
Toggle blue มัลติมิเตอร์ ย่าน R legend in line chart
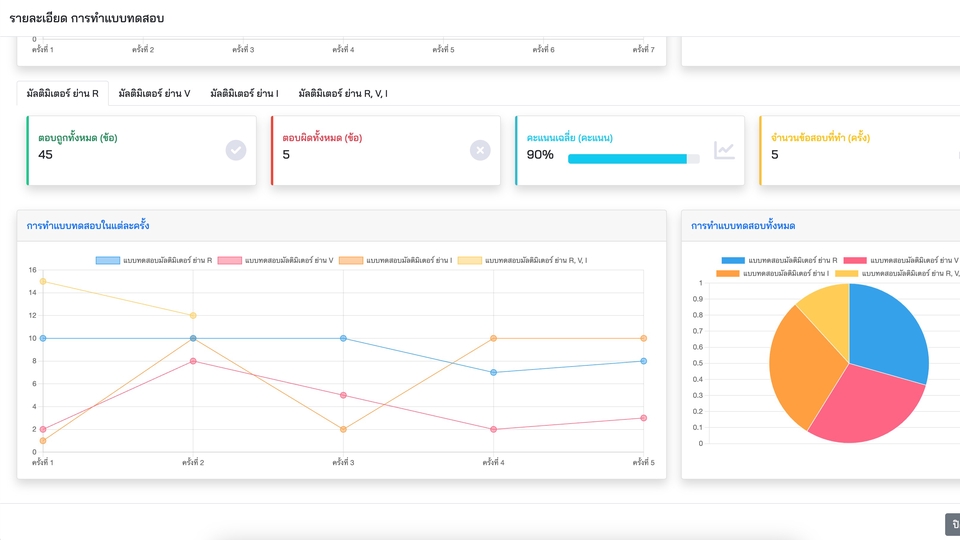click(154, 260)
